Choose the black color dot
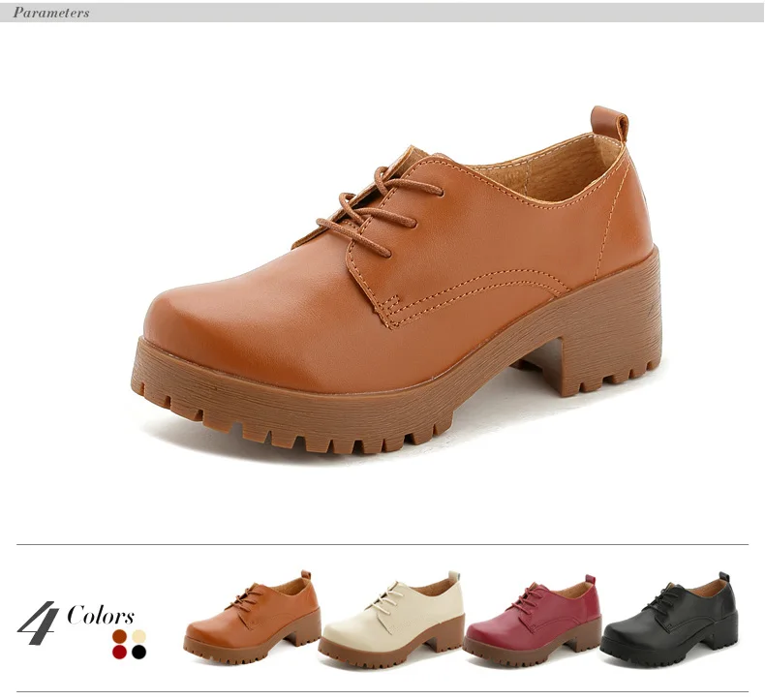765x700 pixels. (x=139, y=653)
